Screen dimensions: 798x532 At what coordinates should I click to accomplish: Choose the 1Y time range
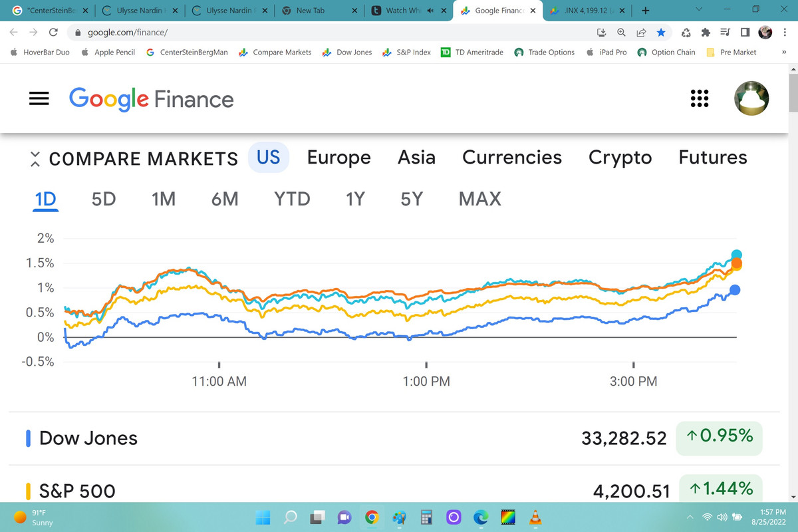(356, 199)
